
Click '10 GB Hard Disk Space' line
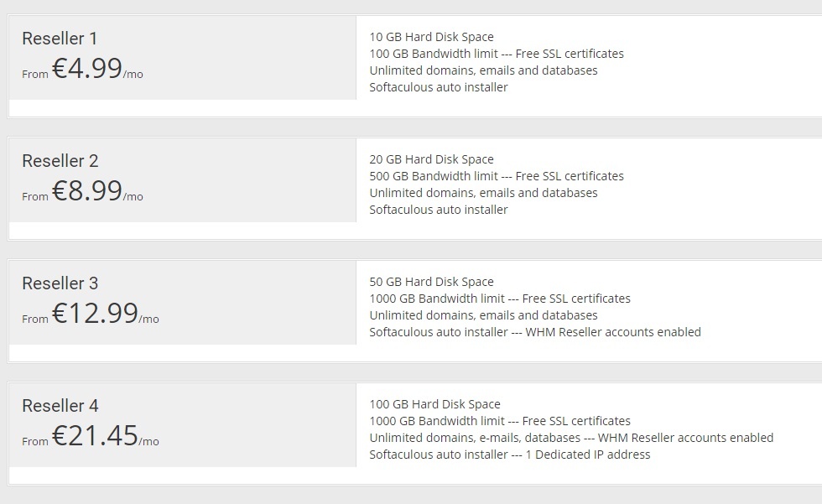[x=431, y=37]
